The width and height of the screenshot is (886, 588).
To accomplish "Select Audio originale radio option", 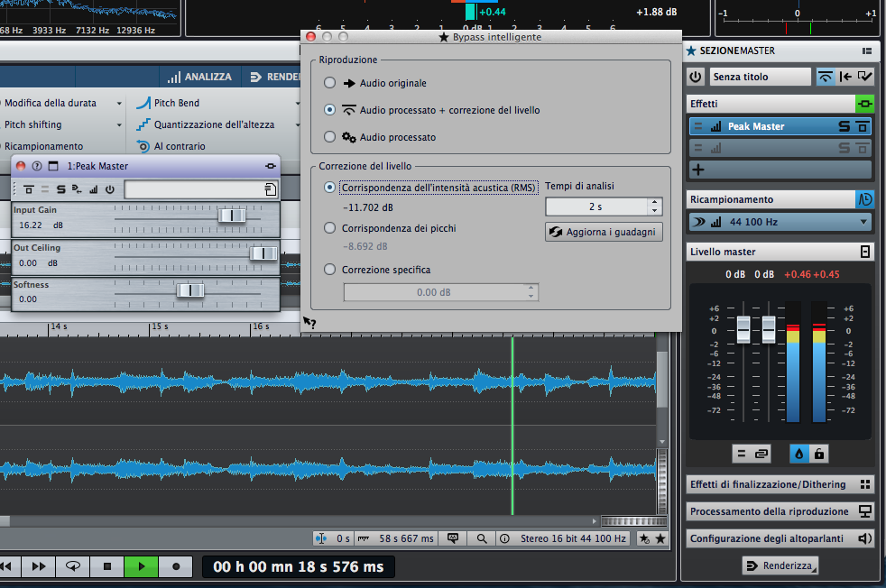I will pos(329,83).
